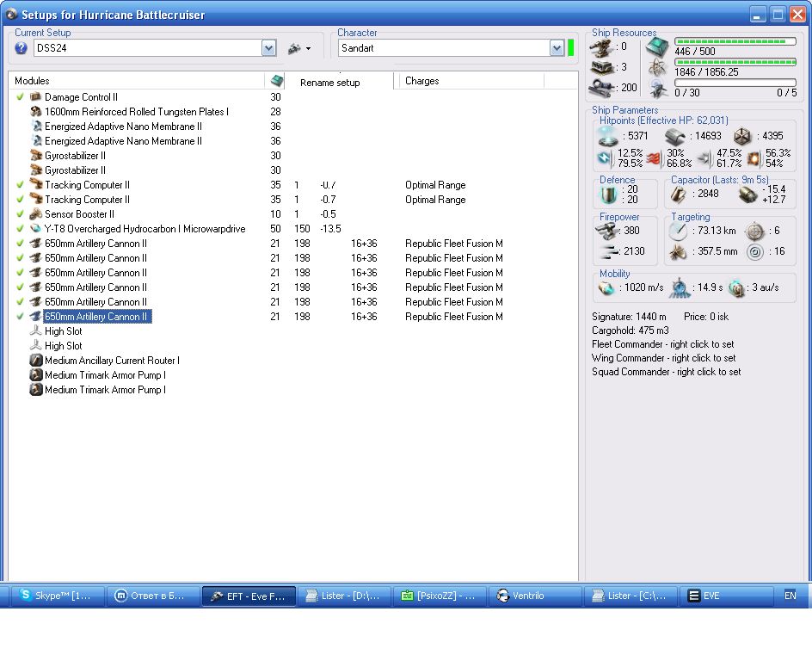This screenshot has width=812, height=667.
Task: Expand the small arrow beside the ship icon
Action: point(308,49)
